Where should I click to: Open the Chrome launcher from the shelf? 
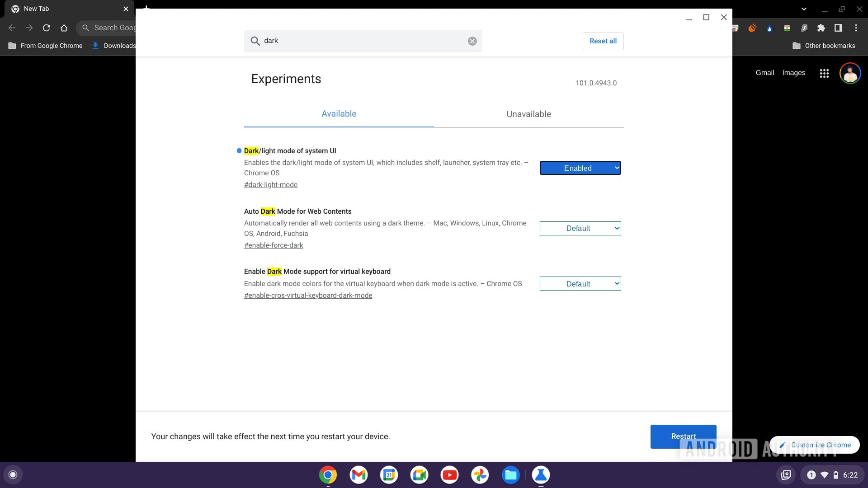pos(329,475)
